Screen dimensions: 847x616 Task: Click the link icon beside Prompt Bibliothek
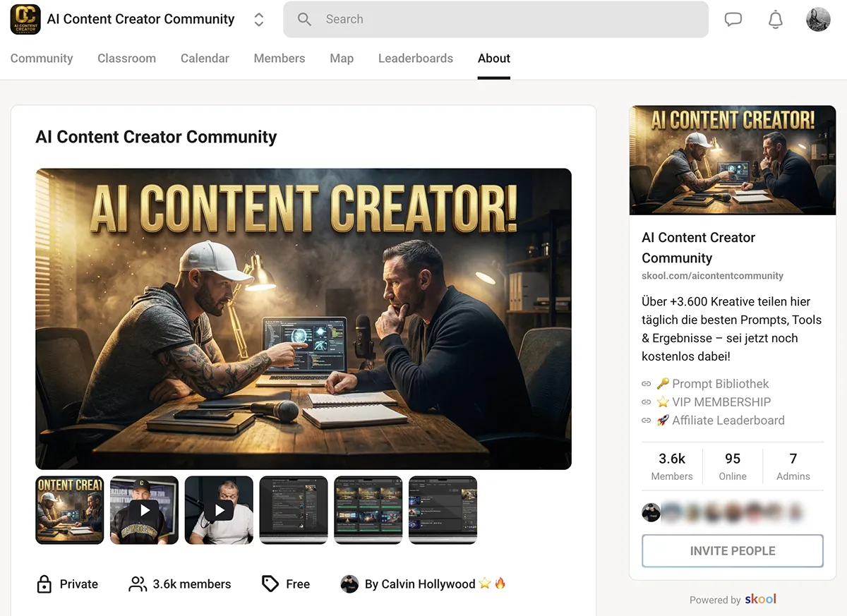tap(647, 384)
